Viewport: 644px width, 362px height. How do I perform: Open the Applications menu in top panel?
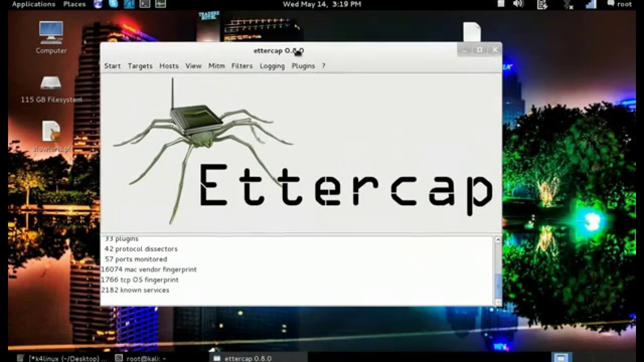(x=33, y=4)
